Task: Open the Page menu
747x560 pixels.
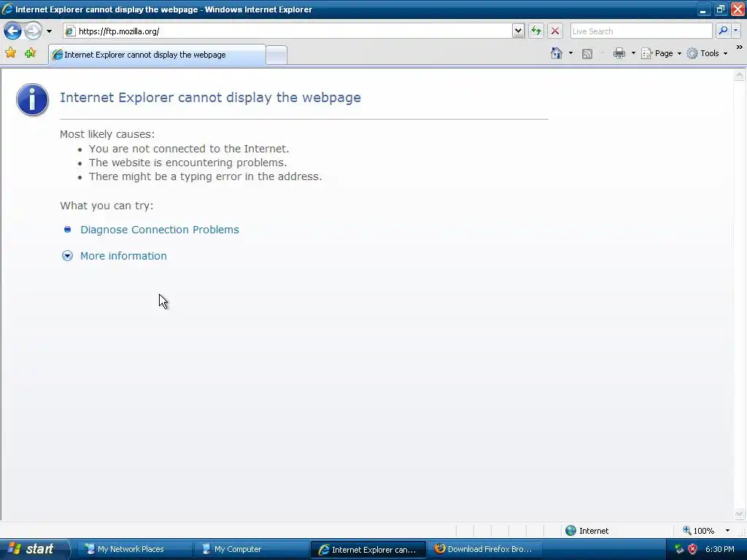Action: (x=661, y=53)
